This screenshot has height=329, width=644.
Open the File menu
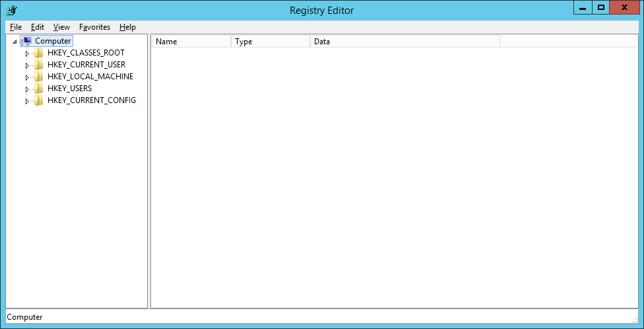(16, 27)
